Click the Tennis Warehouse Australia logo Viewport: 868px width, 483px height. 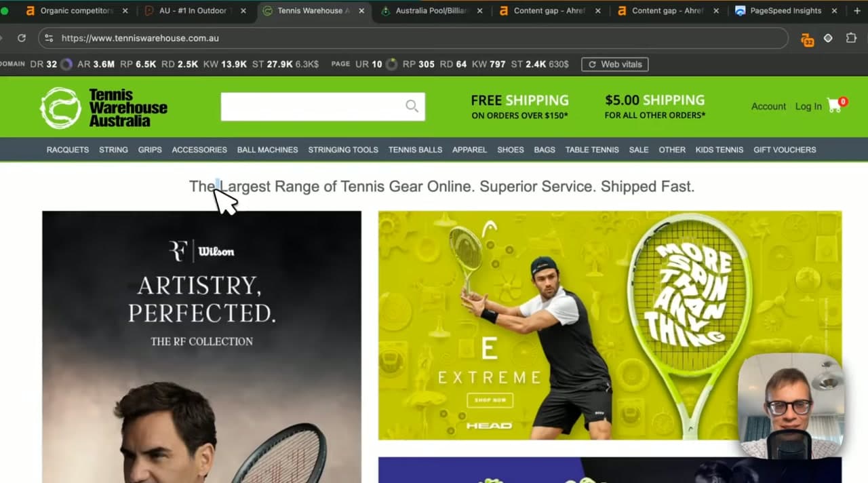coord(104,107)
